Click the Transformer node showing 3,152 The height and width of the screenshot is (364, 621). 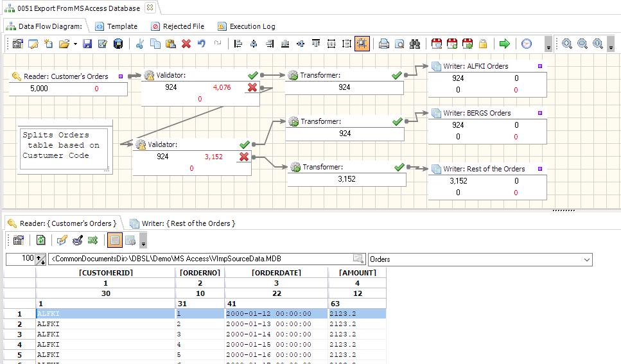(347, 173)
